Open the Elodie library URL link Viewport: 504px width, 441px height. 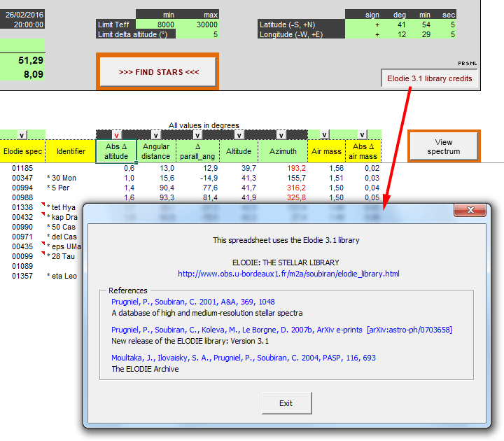click(x=288, y=274)
